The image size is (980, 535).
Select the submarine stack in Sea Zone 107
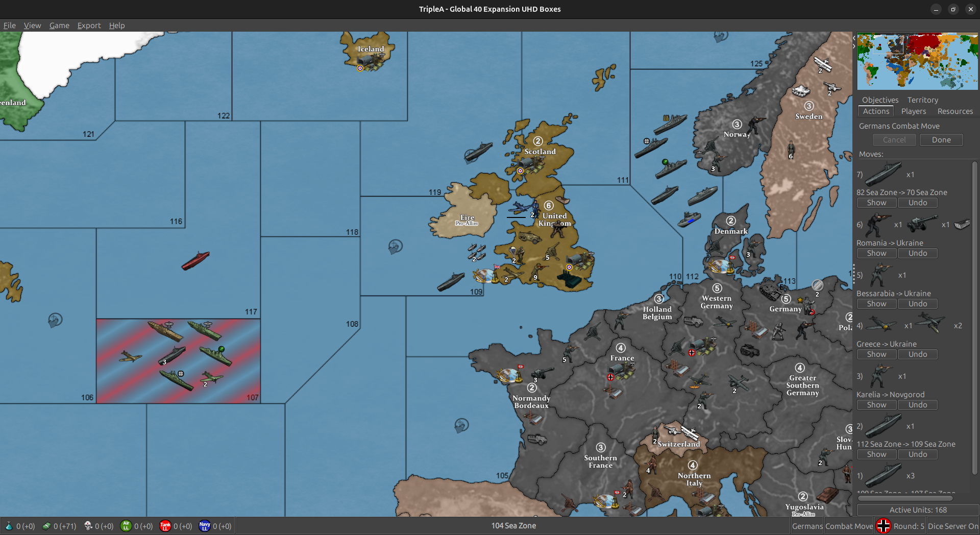coord(171,355)
